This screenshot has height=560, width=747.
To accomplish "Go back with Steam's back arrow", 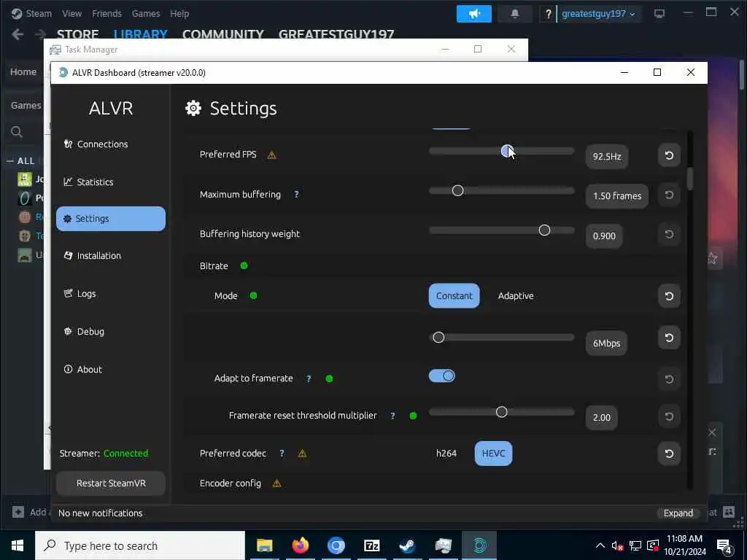I will pyautogui.click(x=18, y=34).
